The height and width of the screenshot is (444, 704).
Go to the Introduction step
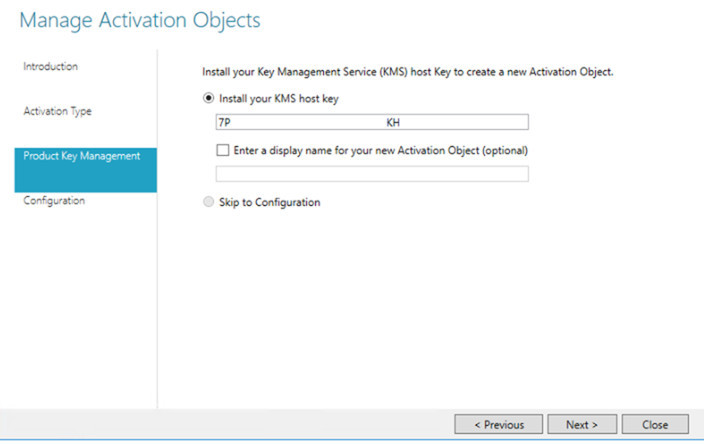click(50, 66)
